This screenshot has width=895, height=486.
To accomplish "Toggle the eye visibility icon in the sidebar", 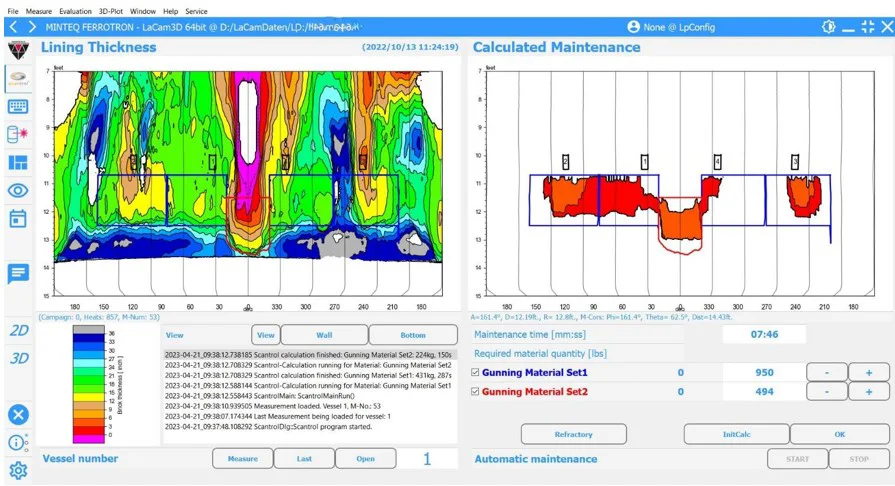I will coord(18,190).
